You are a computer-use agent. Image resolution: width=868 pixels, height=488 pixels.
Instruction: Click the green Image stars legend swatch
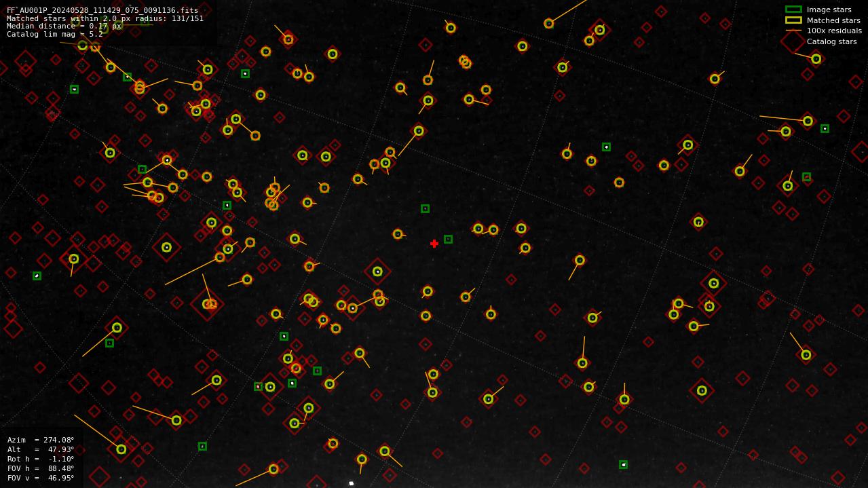[x=793, y=10]
